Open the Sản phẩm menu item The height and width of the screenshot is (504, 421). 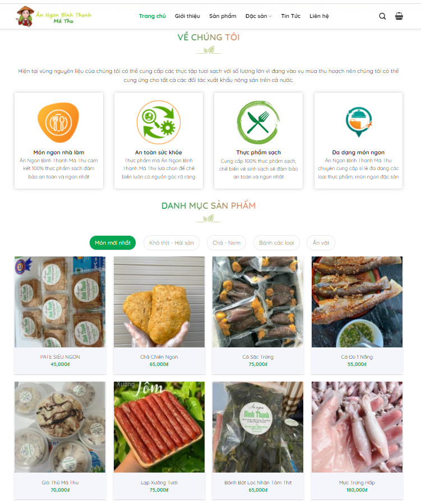tap(223, 16)
